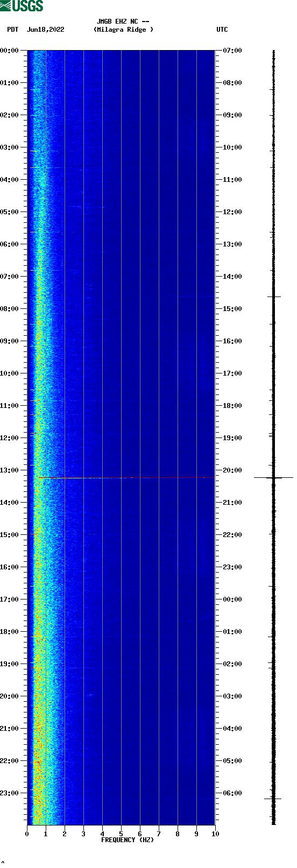Click the 11:00 UTC label on right axis

point(232,180)
